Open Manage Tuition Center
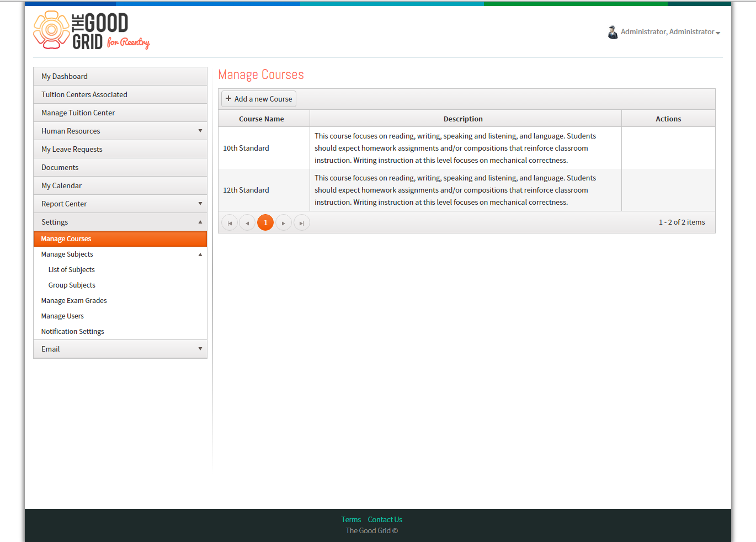Screen dimensions: 756x542 pos(120,113)
